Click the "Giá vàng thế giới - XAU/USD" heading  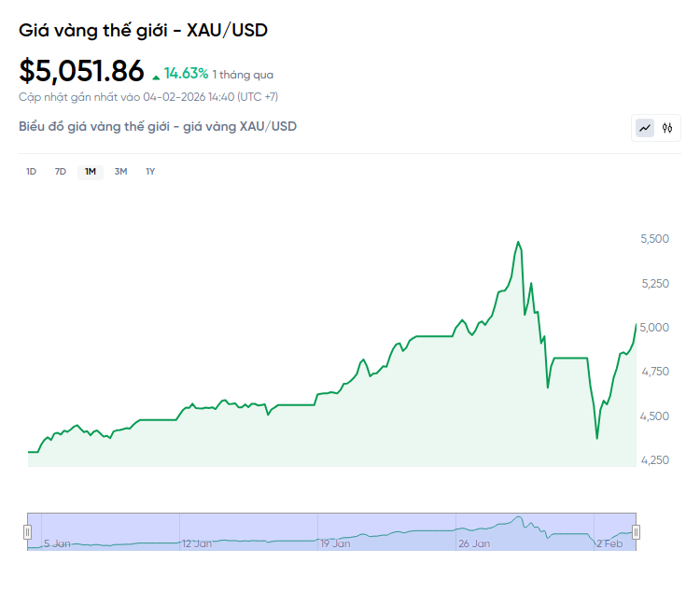pyautogui.click(x=143, y=31)
